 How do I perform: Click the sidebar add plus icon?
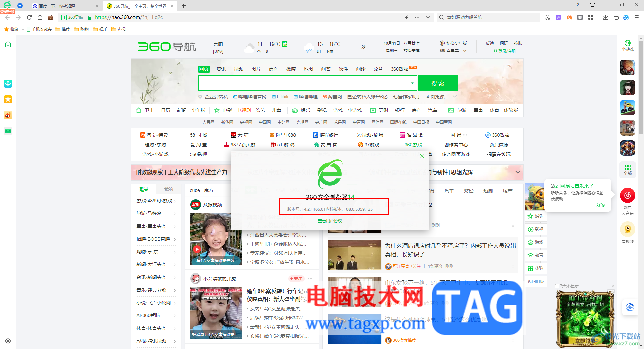coord(8,60)
